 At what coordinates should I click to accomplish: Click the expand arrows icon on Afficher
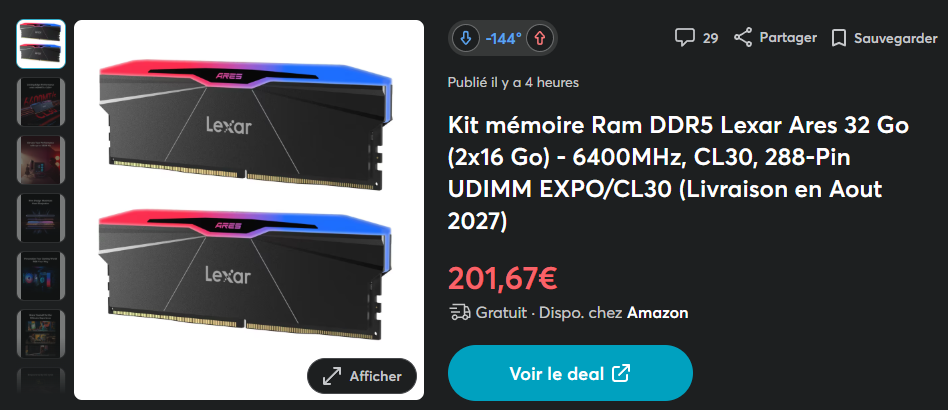(331, 376)
